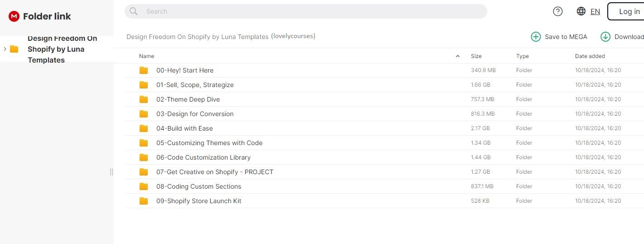644x244 pixels.
Task: Toggle name sort order arrow
Action: pos(458,56)
